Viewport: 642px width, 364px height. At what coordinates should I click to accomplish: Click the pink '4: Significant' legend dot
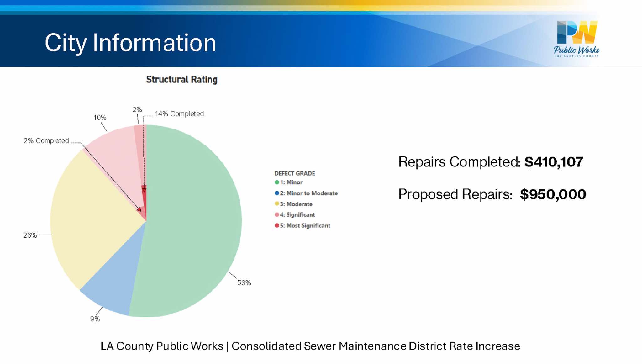[277, 214]
